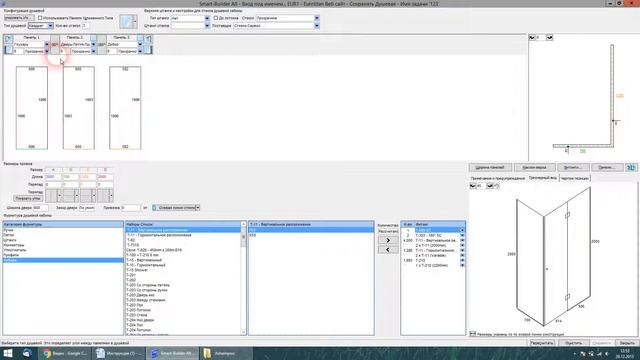The height and width of the screenshot is (360, 640).
Task: Open the Осевая линия стекла dropdown
Action: (x=198, y=208)
